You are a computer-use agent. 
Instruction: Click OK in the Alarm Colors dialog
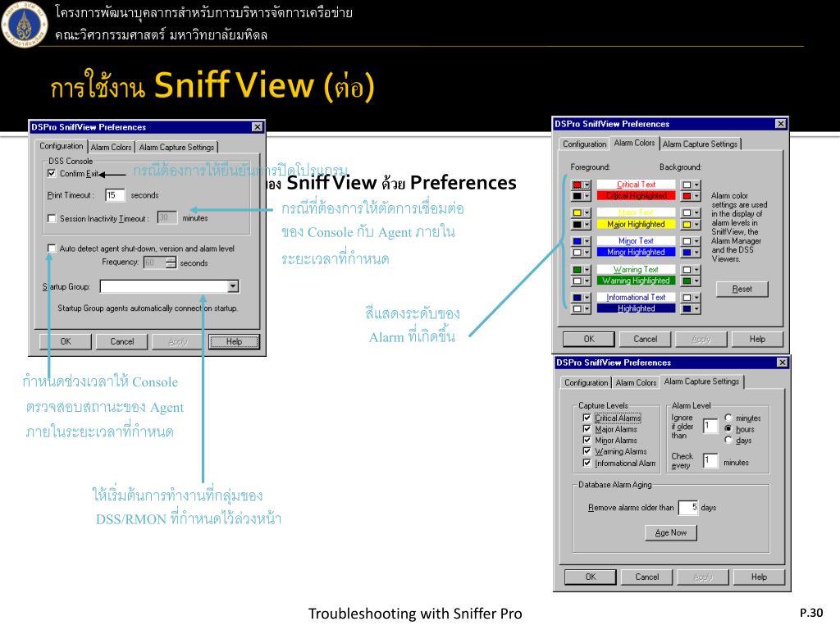click(x=589, y=339)
